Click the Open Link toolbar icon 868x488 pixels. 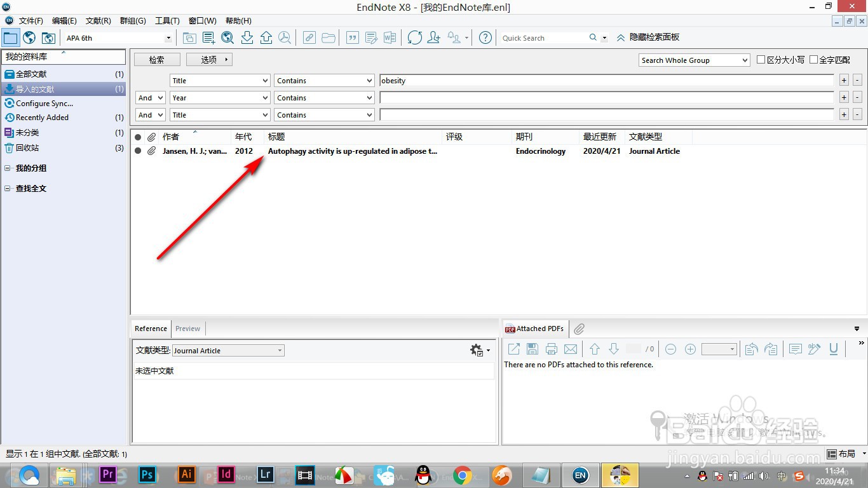click(x=309, y=37)
